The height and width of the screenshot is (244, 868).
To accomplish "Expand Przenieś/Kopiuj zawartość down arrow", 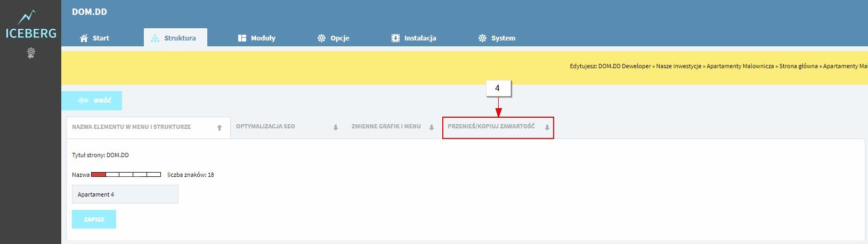I will (x=547, y=127).
